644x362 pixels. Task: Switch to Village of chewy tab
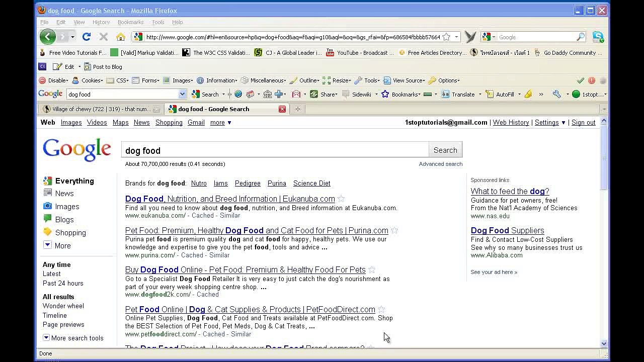point(101,109)
